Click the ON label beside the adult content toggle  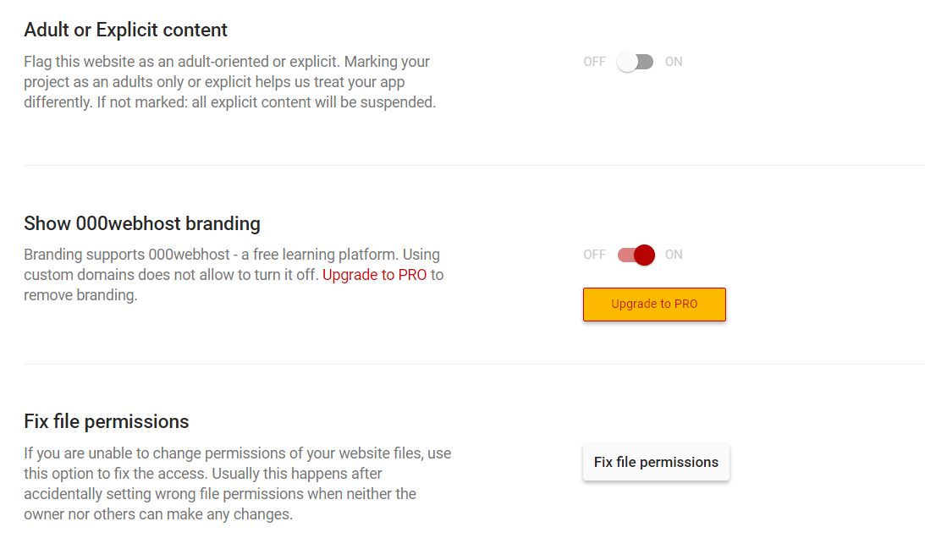[674, 62]
